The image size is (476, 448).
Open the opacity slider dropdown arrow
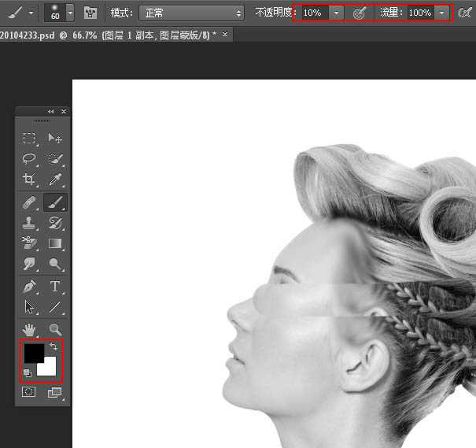tap(337, 13)
